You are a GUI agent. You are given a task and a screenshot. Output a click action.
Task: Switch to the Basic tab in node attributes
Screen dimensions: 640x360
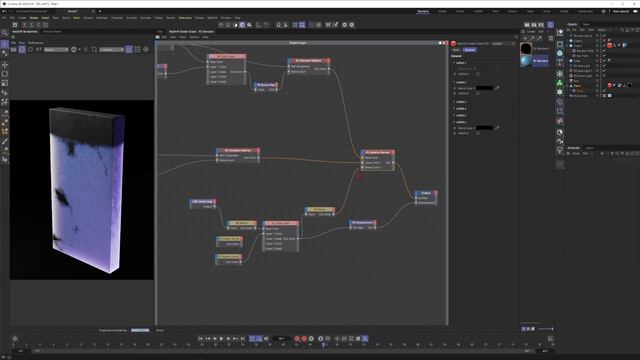pyautogui.click(x=456, y=50)
